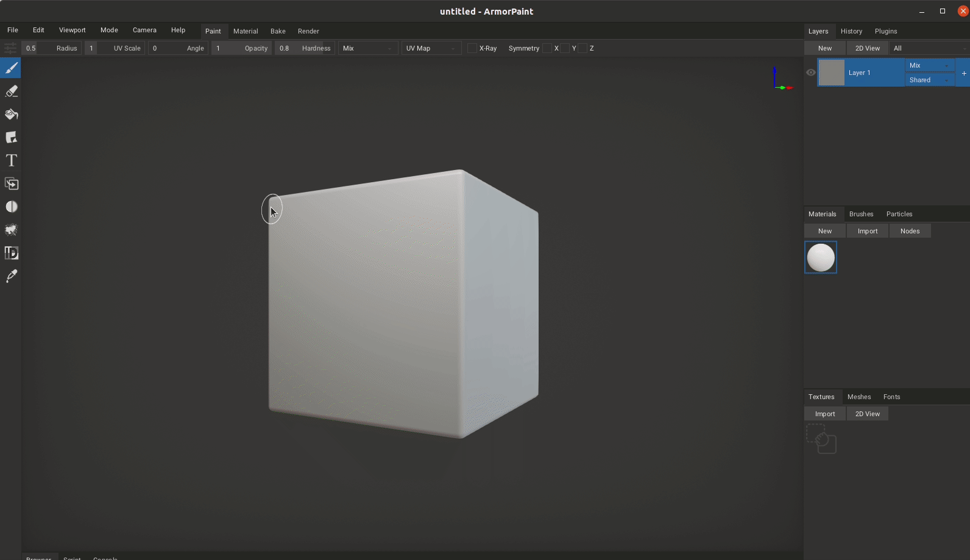Select the Text tool
The width and height of the screenshot is (970, 560).
[11, 161]
